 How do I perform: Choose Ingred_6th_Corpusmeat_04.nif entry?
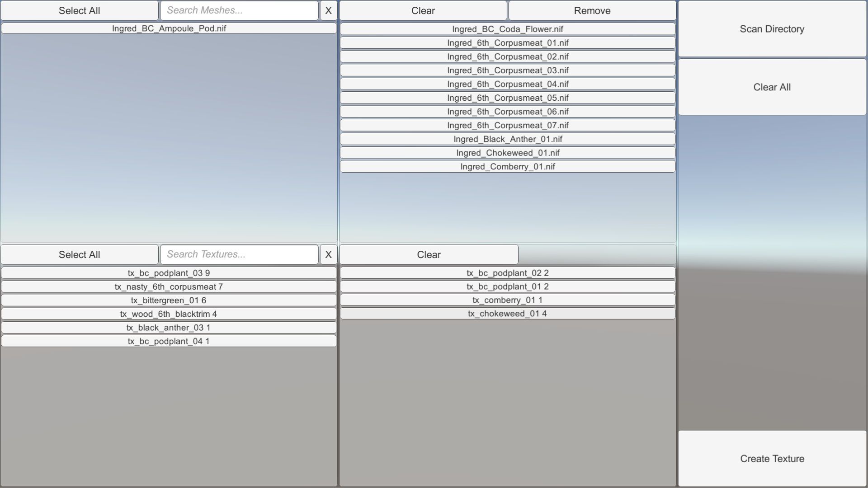point(508,84)
